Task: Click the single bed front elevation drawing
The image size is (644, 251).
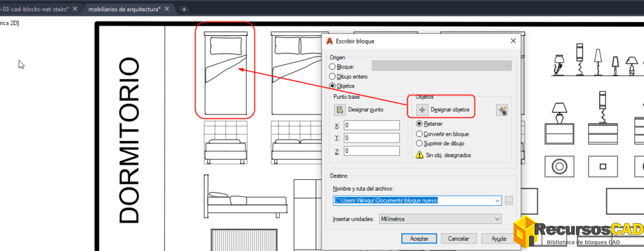Action: pyautogui.click(x=226, y=143)
